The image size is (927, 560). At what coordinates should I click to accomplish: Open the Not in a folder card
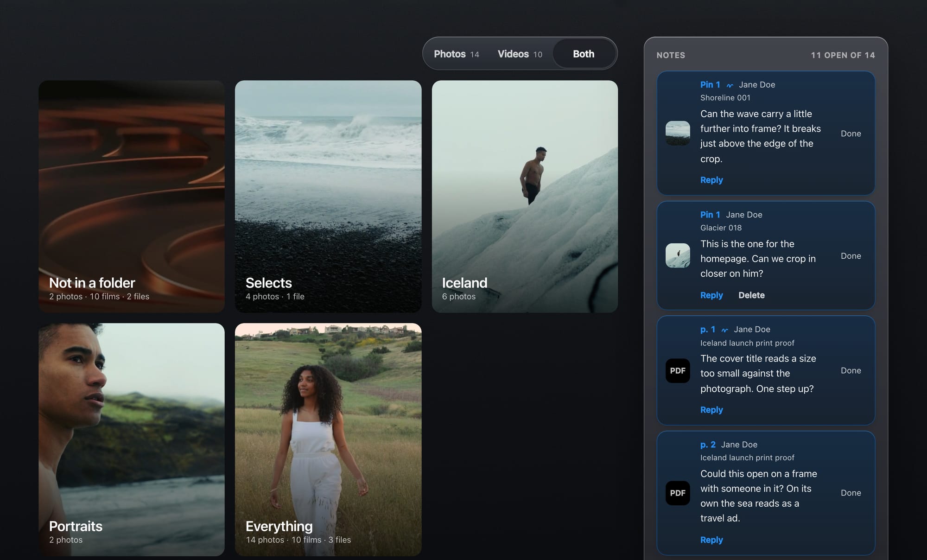click(132, 197)
